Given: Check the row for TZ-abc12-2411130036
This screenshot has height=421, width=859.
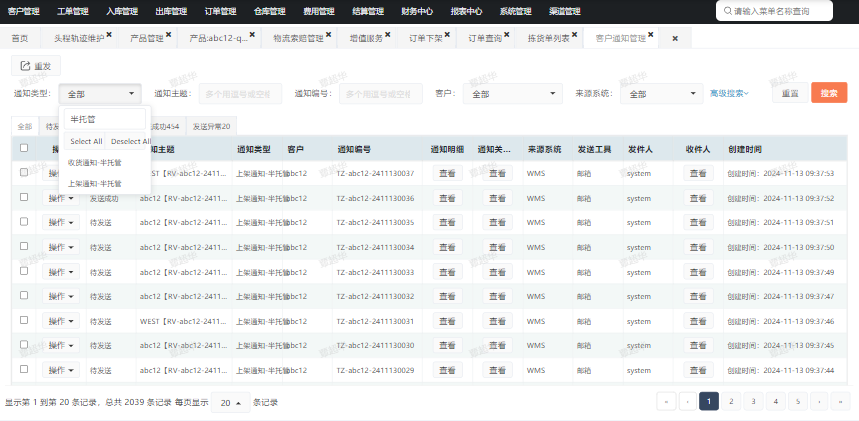Looking at the screenshot, I should pos(24,197).
